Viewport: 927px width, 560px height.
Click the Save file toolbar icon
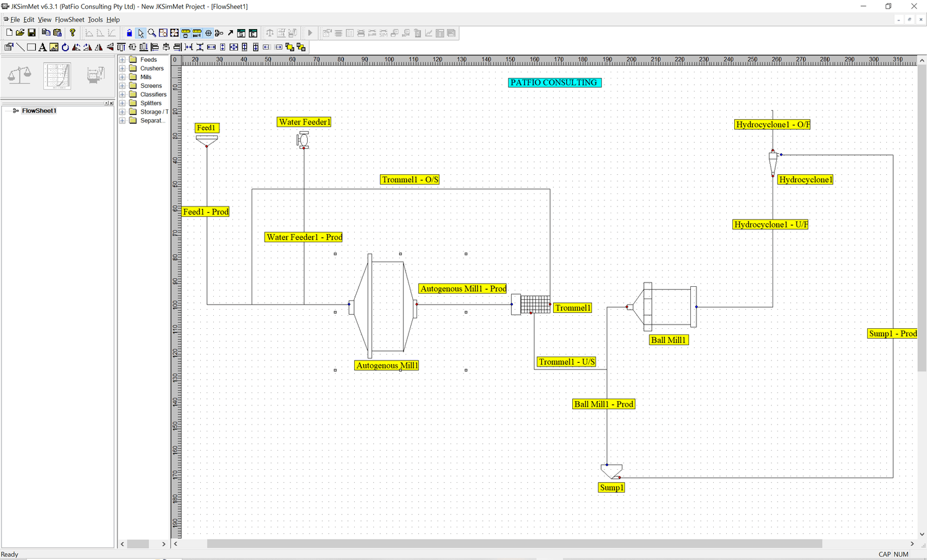pos(32,33)
